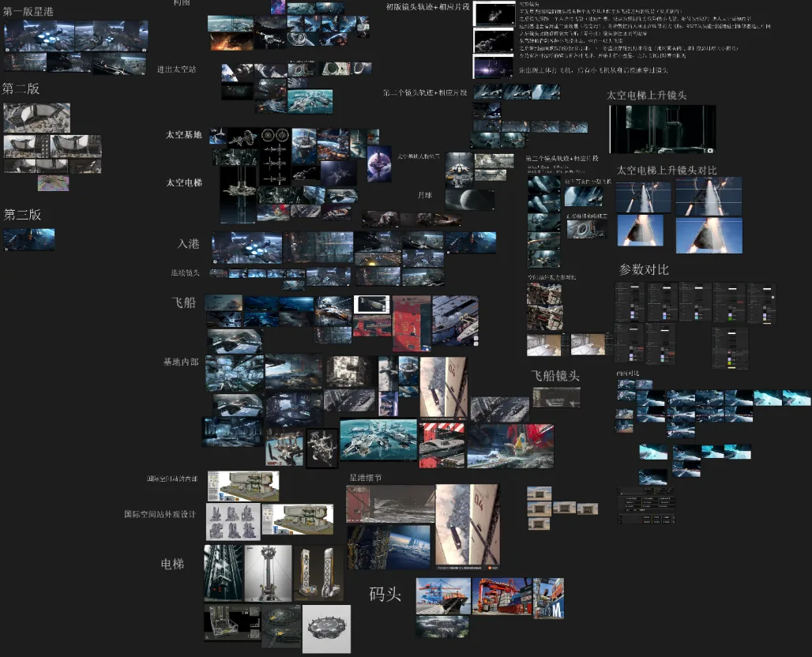Viewport: 812px width, 657px height.
Task: Select the "画面对比" small label
Action: tap(628, 374)
